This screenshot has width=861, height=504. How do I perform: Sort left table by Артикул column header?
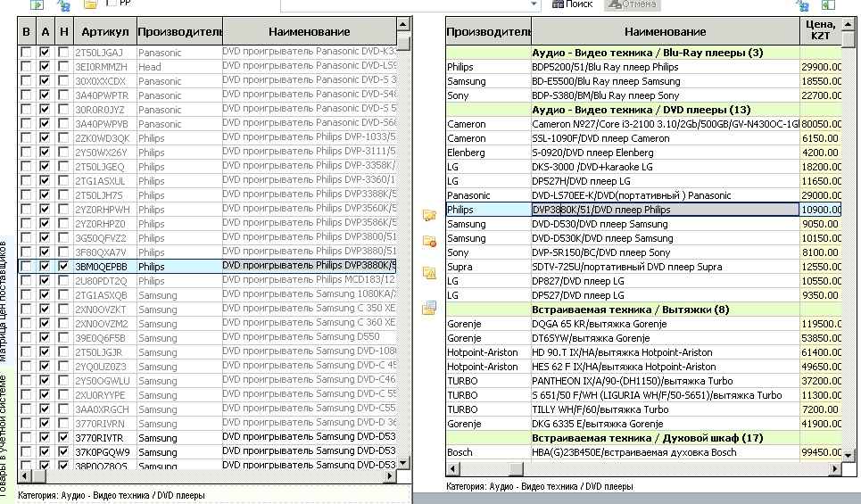pos(105,32)
